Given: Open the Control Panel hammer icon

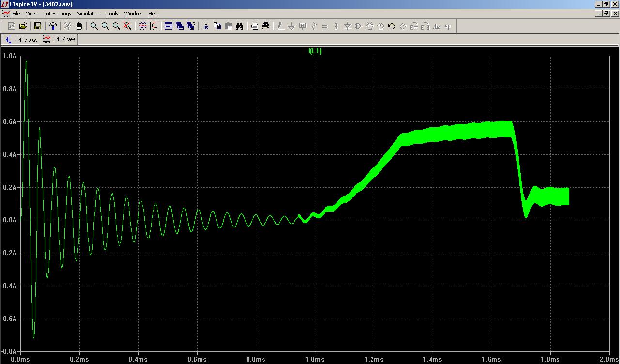Looking at the screenshot, I should 53,26.
